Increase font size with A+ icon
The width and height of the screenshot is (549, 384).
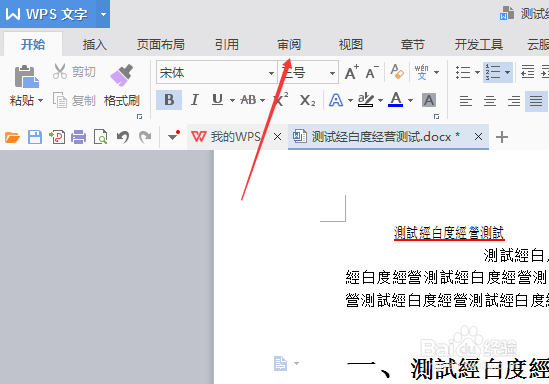[x=352, y=72]
